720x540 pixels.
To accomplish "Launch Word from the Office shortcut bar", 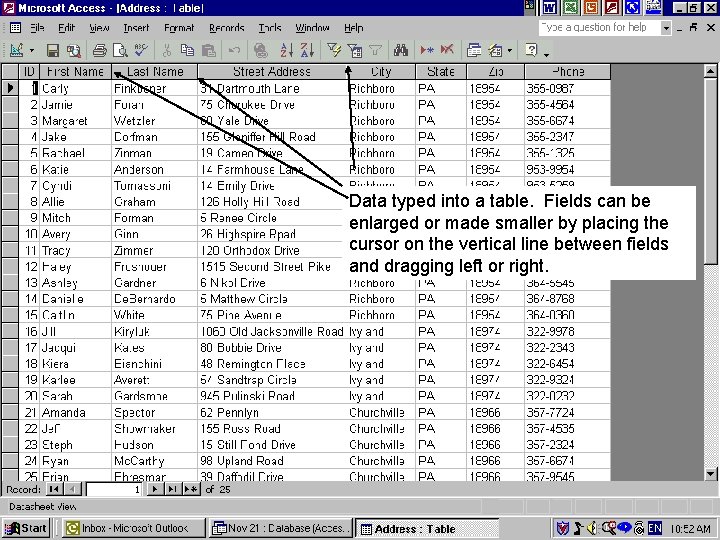I will [551, 7].
